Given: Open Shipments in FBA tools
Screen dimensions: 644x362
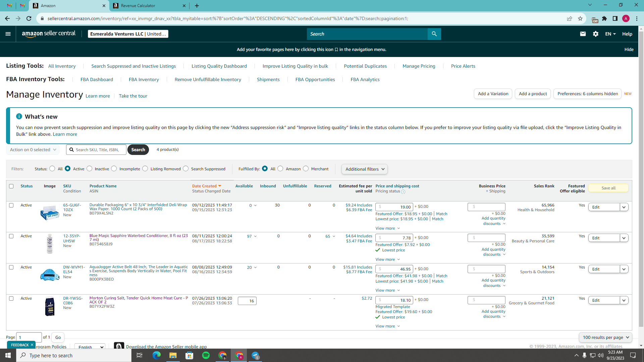Looking at the screenshot, I should [268, 79].
